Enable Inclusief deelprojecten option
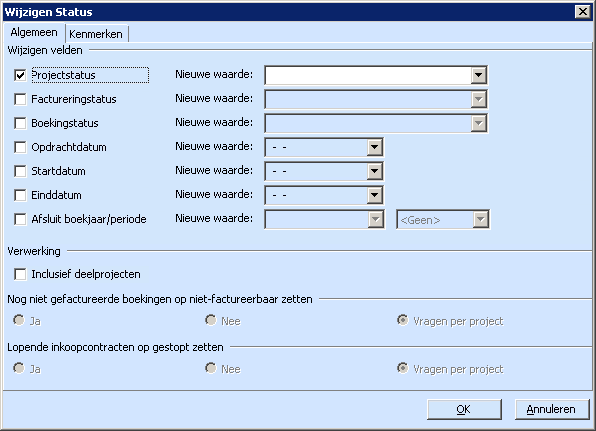The image size is (596, 431). 20,274
